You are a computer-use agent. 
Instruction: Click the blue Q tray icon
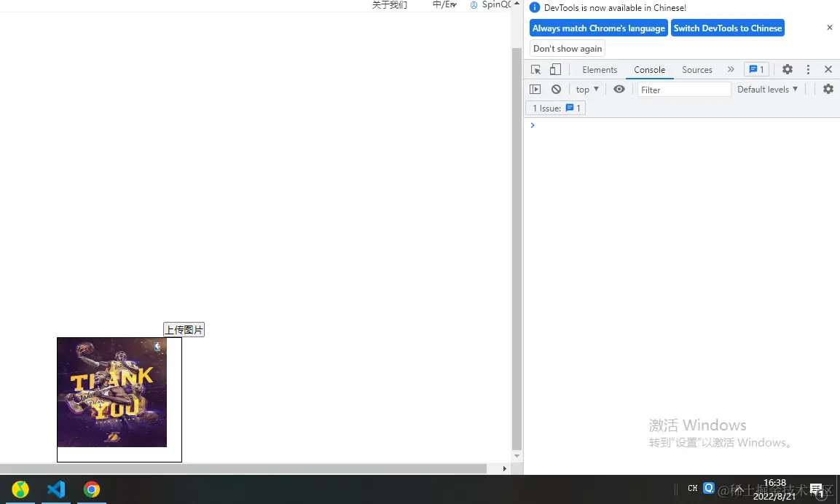coord(709,488)
